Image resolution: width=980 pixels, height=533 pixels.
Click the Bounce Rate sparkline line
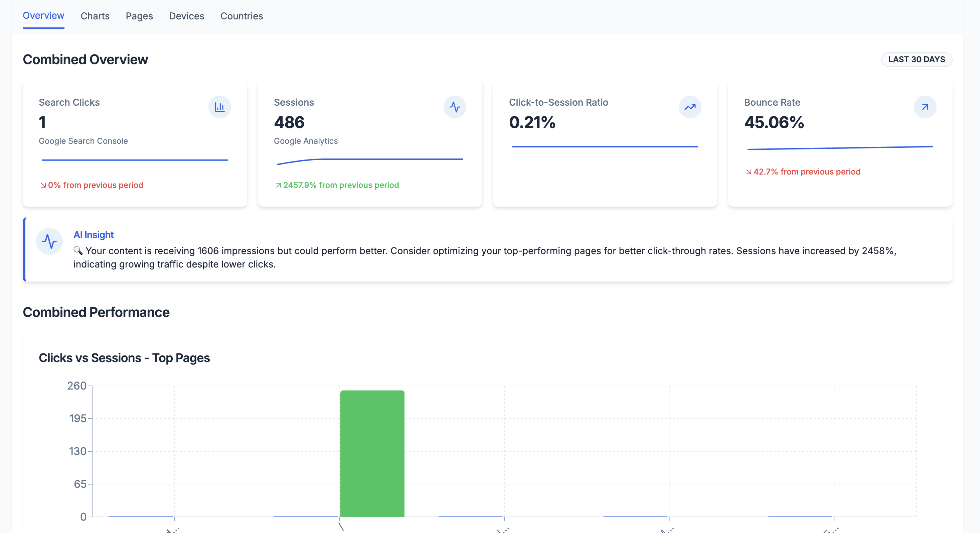pyautogui.click(x=840, y=148)
